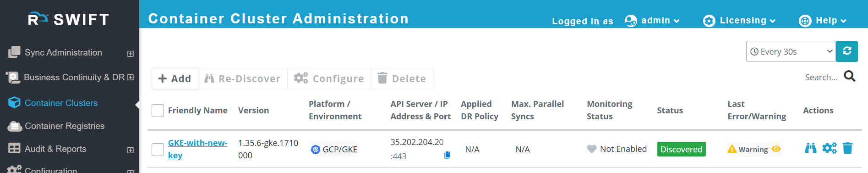Click the API Server / IP Address header
The height and width of the screenshot is (173, 868).
tap(420, 110)
